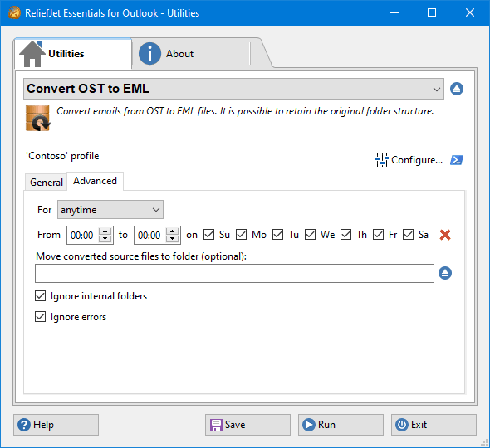This screenshot has height=448, width=490.
Task: Click the Utilities home icon
Action: [x=32, y=54]
